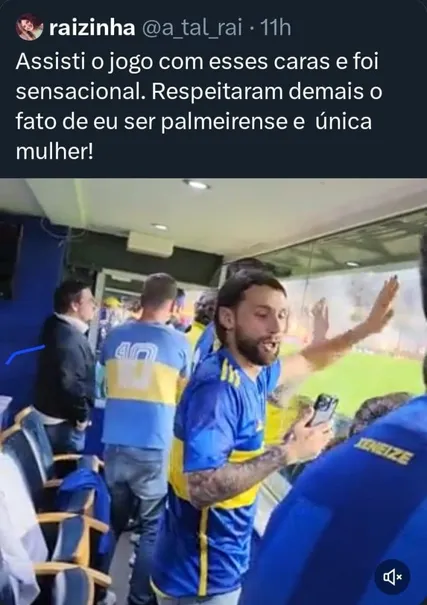Click the man in the dark suit jacket
Viewport: 427px width, 605px height.
(x=68, y=359)
